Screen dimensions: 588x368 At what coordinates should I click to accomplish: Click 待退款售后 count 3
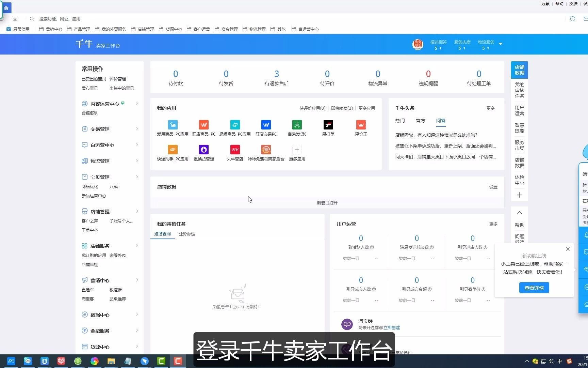click(x=277, y=74)
